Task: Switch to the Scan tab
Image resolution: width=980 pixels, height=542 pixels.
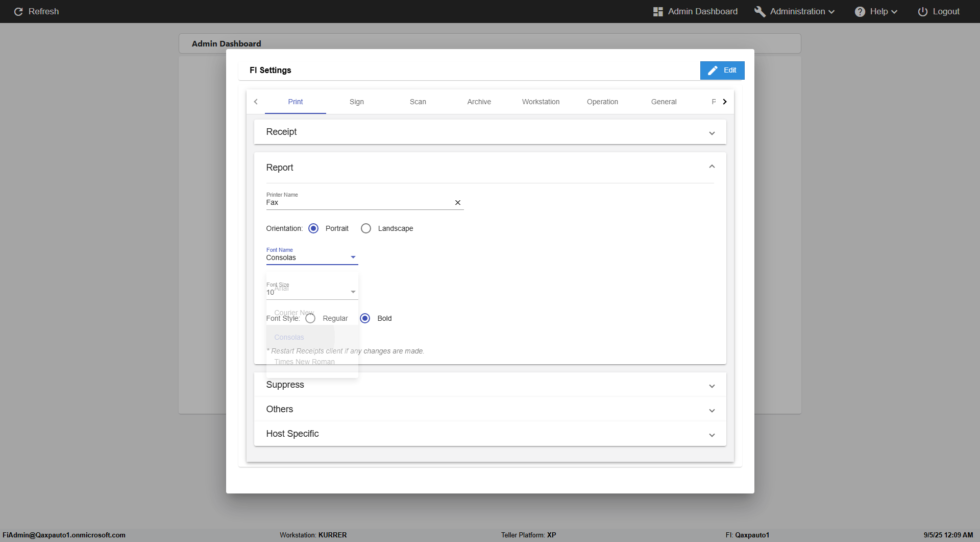Action: click(418, 102)
